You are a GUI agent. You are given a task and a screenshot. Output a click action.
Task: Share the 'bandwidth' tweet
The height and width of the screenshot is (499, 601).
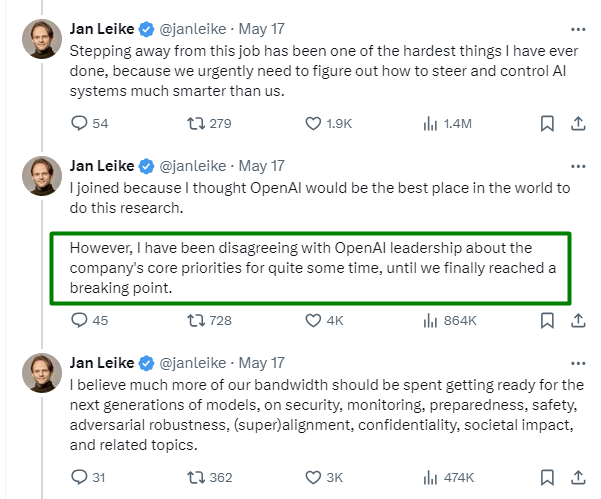point(577,477)
